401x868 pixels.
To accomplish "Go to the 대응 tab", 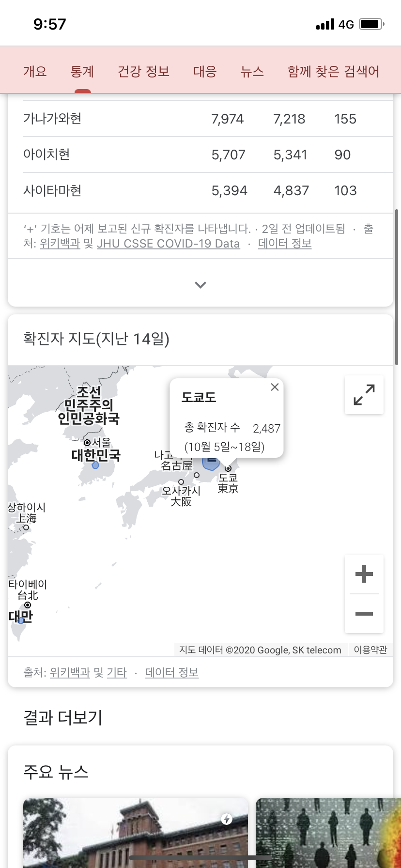I will coord(205,72).
